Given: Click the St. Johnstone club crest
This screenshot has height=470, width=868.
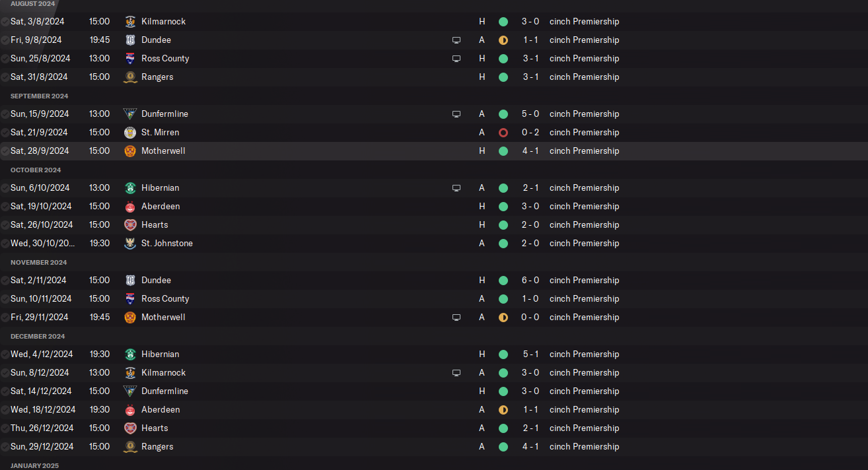Looking at the screenshot, I should pyautogui.click(x=130, y=244).
